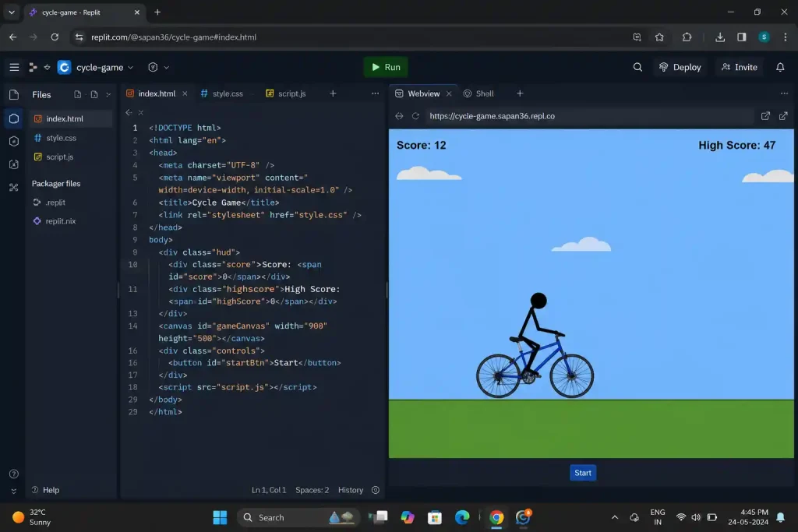Image resolution: width=798 pixels, height=532 pixels.
Task: Run the cycle-game project
Action: [x=386, y=67]
